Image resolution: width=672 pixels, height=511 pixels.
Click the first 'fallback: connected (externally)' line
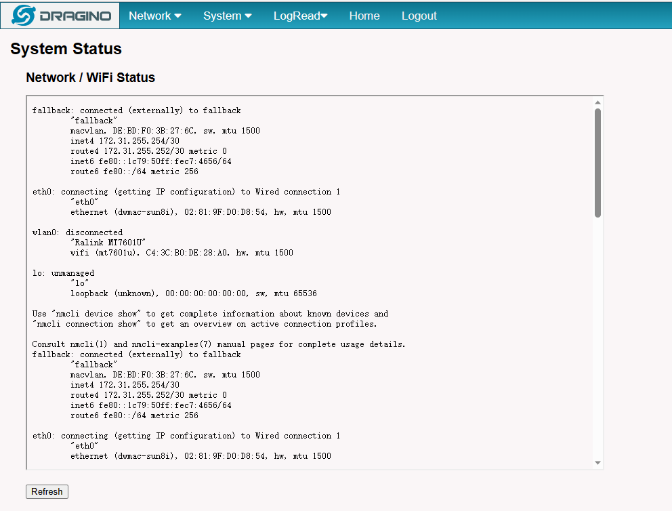tap(136, 110)
